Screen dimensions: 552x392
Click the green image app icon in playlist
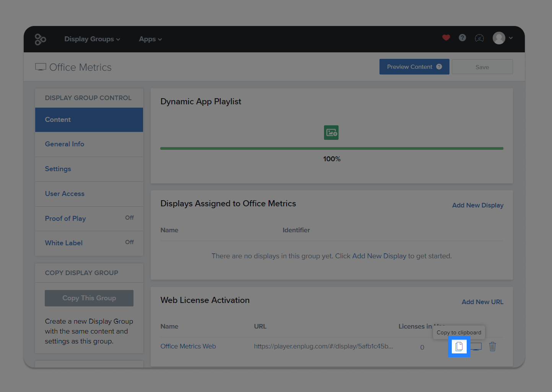point(331,133)
